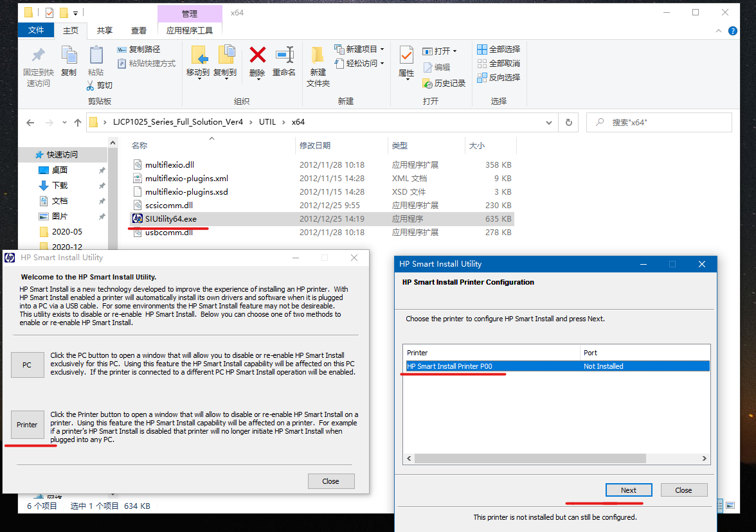Click Invert selection (反向选择)
The image size is (756, 532).
click(x=499, y=77)
